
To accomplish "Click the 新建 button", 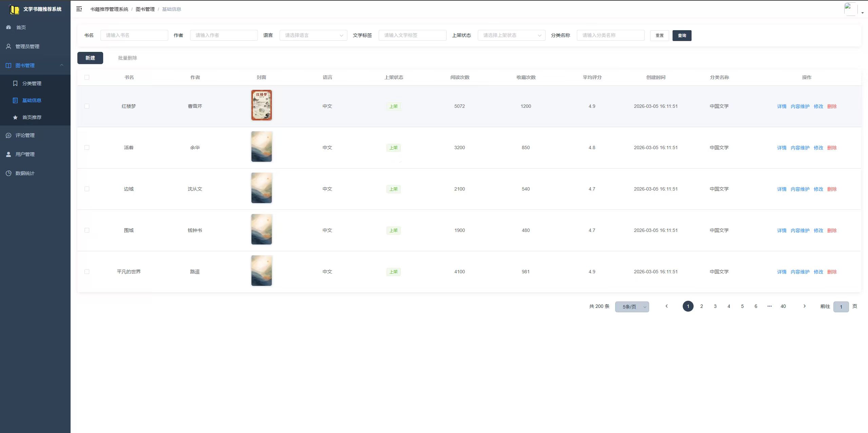I will point(90,58).
